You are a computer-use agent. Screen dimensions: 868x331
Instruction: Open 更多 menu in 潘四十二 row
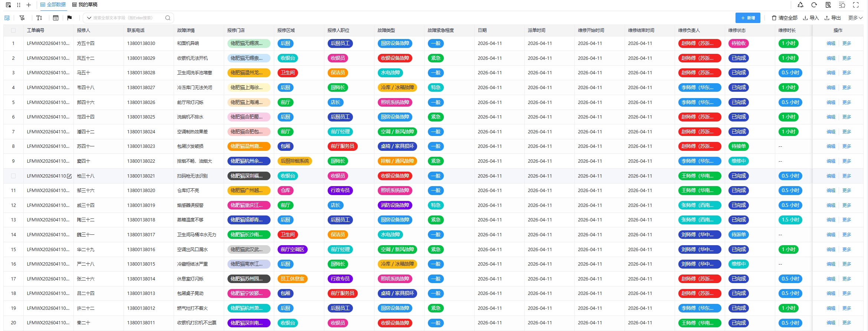tap(846, 132)
